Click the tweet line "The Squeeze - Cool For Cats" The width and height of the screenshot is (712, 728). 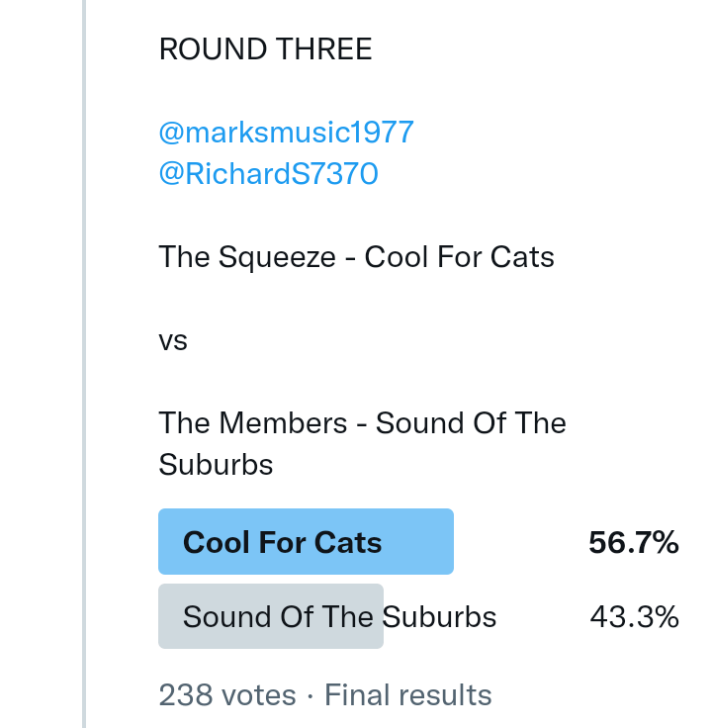[356, 257]
